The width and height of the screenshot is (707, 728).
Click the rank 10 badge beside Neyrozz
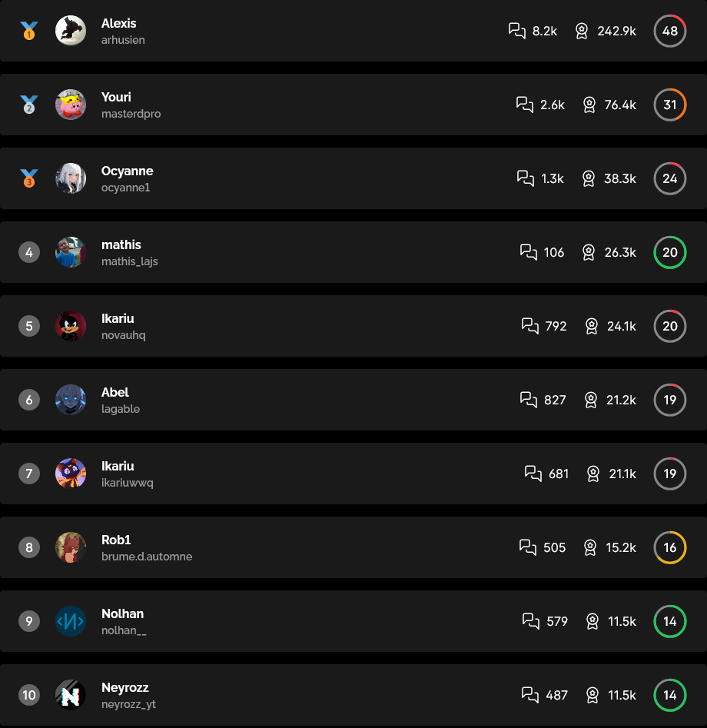click(28, 695)
